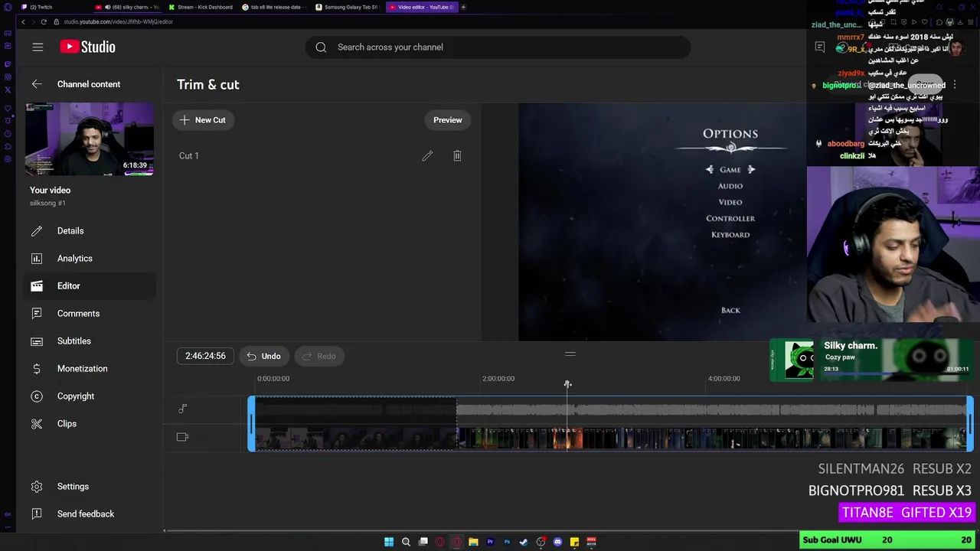Image resolution: width=980 pixels, height=551 pixels.
Task: Click the 0:00:00:00 timeline ruler label
Action: [x=273, y=378]
